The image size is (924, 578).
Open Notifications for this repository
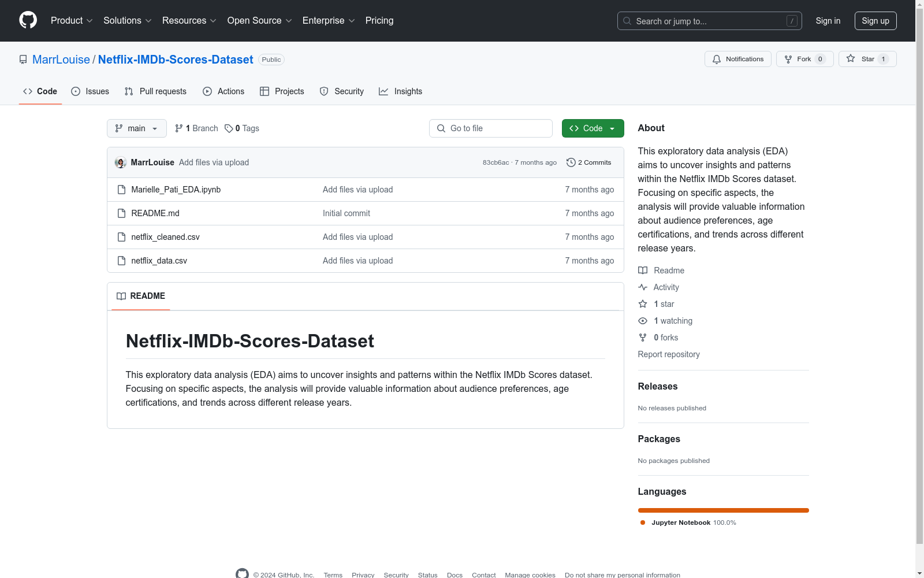tap(738, 59)
